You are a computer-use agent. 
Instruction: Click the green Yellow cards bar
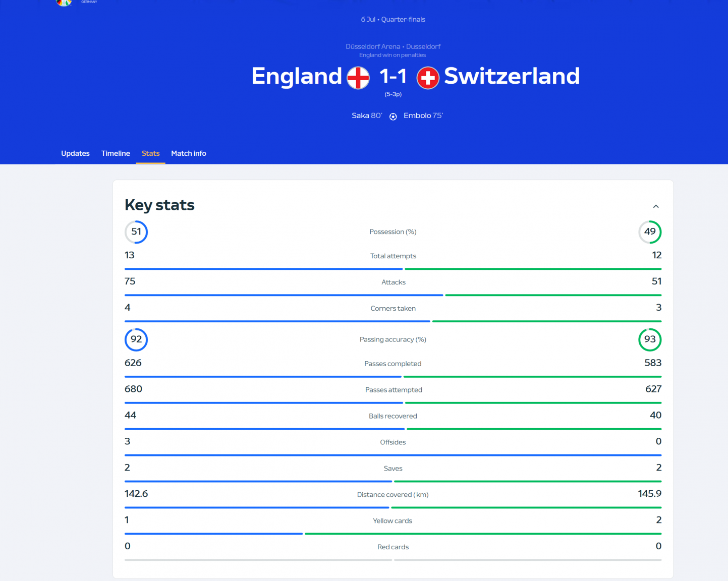click(483, 534)
